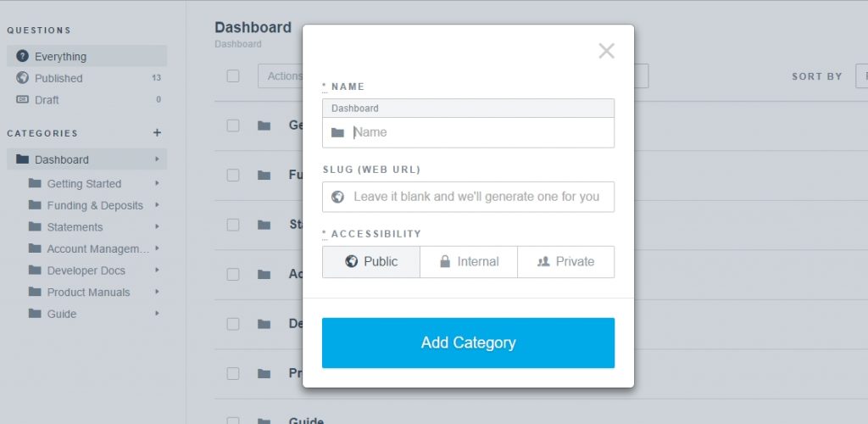Click the Everything question mark icon

pyautogui.click(x=22, y=56)
